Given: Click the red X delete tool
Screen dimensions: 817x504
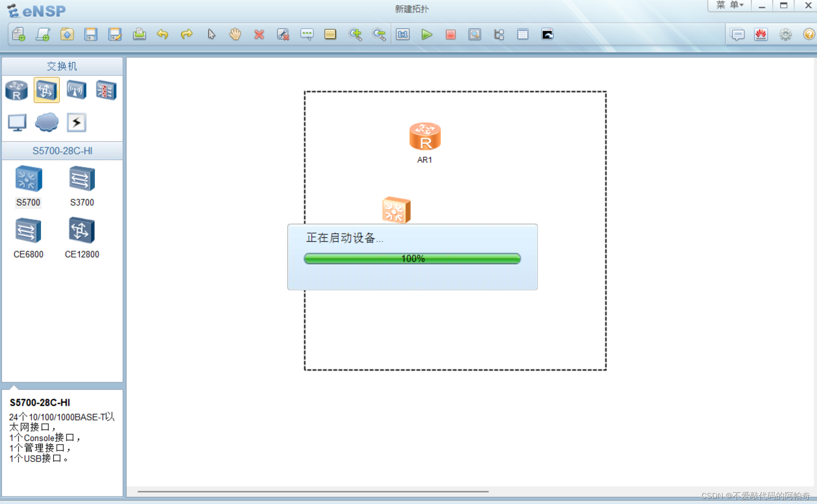Looking at the screenshot, I should click(259, 34).
